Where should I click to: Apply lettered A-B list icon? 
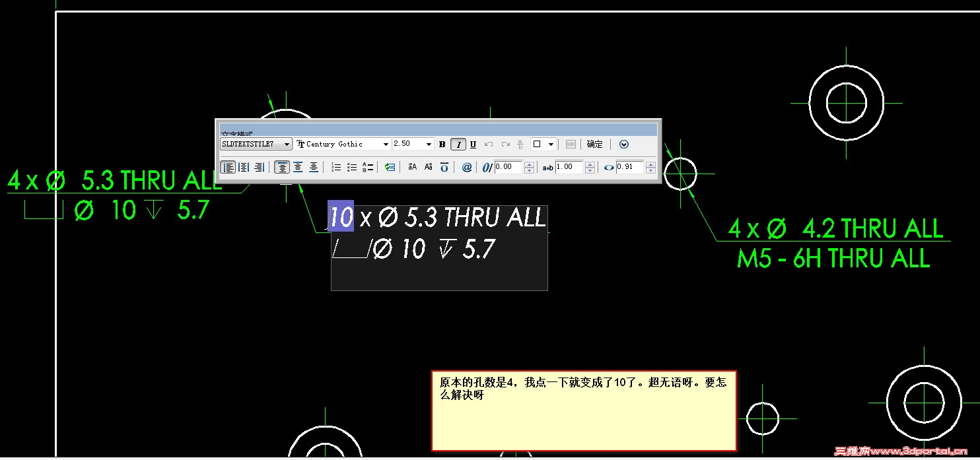pos(368,168)
